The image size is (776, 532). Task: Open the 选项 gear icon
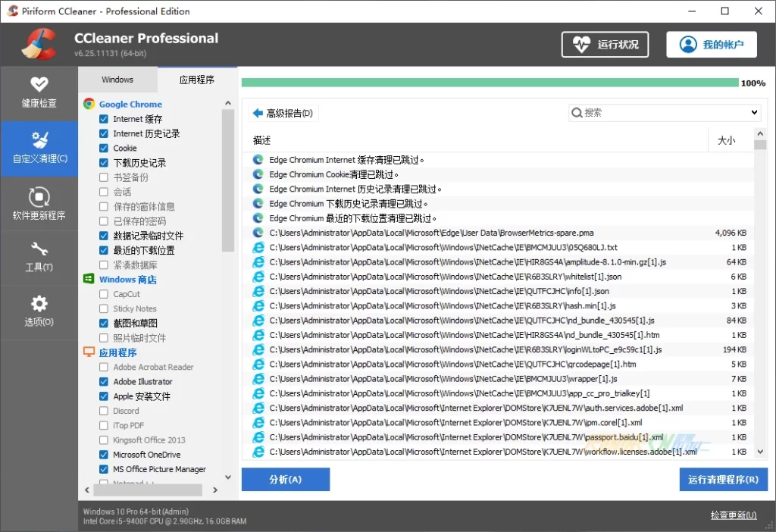coord(39,304)
